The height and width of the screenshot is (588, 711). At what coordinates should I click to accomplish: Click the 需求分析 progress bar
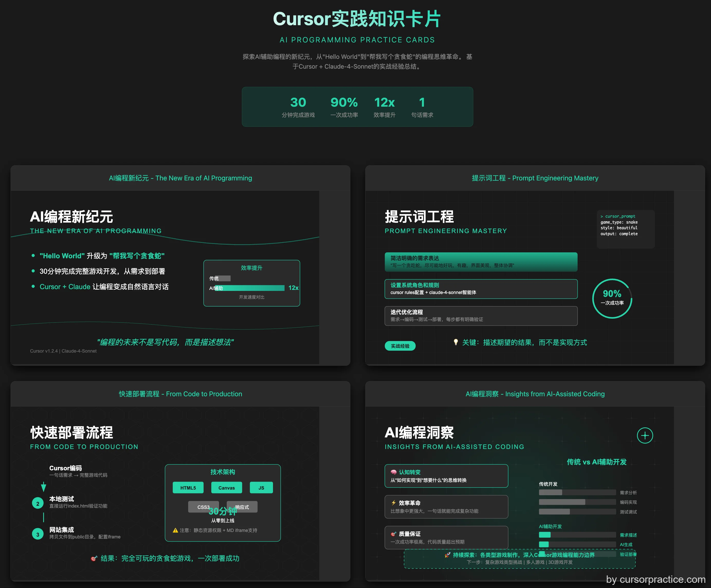point(577,492)
